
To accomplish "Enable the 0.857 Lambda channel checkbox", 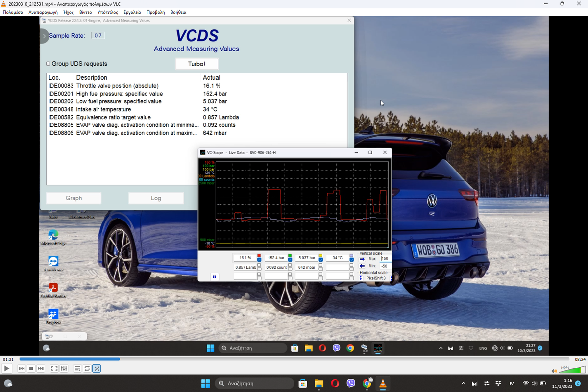I will pos(259,269).
